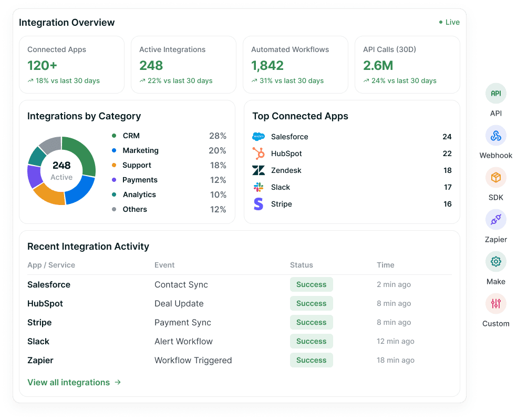Click the Payment Sync event

click(183, 322)
